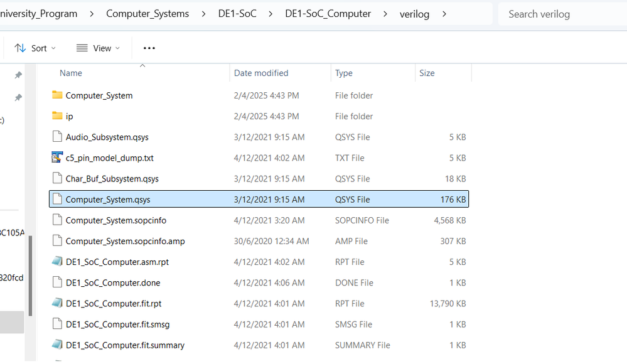Select the DE1_SoC_Computer.done file icon
Screen dimensions: 627x364
57,282
